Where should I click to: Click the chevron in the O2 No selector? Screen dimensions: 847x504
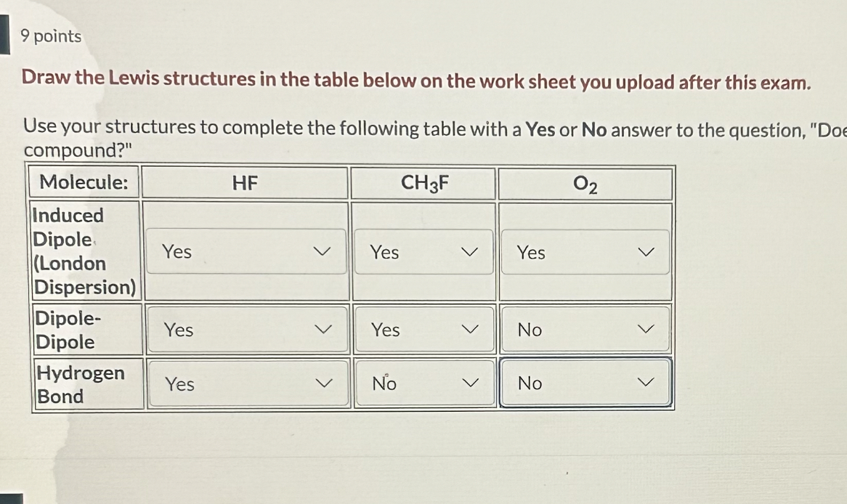(x=645, y=329)
